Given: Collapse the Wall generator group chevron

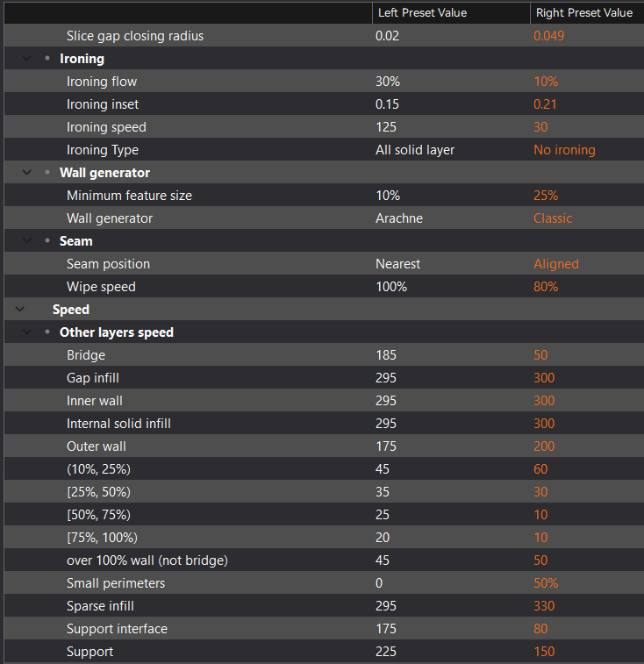Looking at the screenshot, I should pyautogui.click(x=26, y=172).
